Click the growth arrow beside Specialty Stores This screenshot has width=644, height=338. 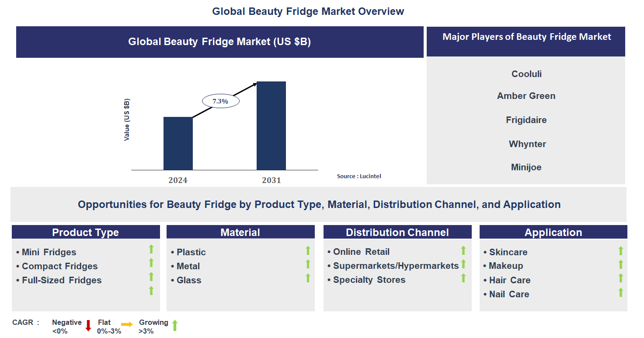(x=463, y=278)
